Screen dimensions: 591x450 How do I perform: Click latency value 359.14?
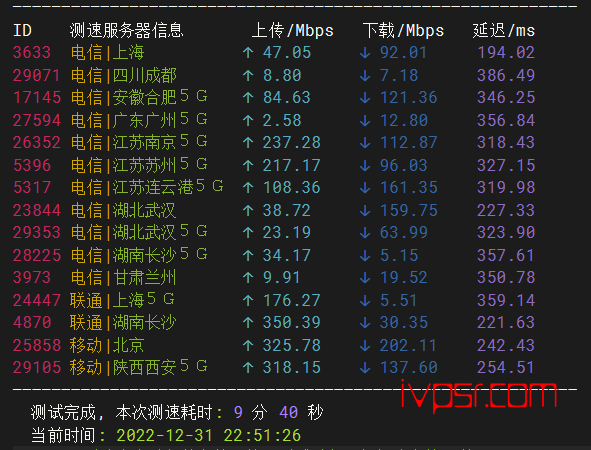click(x=506, y=300)
